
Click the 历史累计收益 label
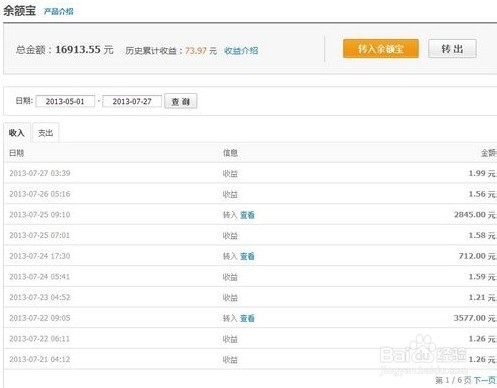click(x=151, y=51)
